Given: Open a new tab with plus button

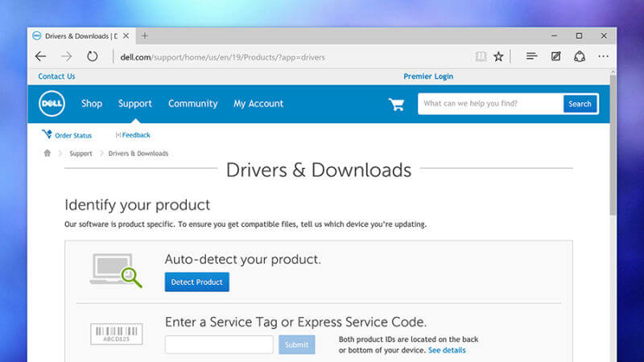Looking at the screenshot, I should tap(145, 36).
